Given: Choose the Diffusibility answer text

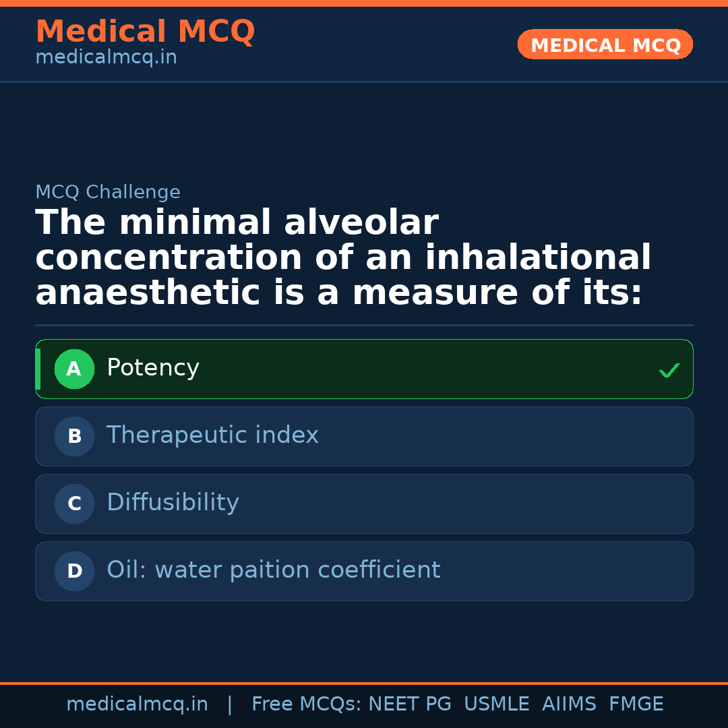Looking at the screenshot, I should [x=173, y=503].
